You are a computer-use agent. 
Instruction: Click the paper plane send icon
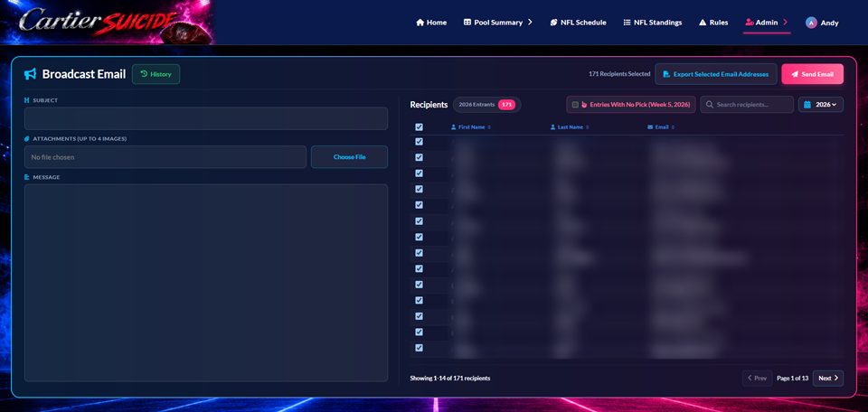795,74
